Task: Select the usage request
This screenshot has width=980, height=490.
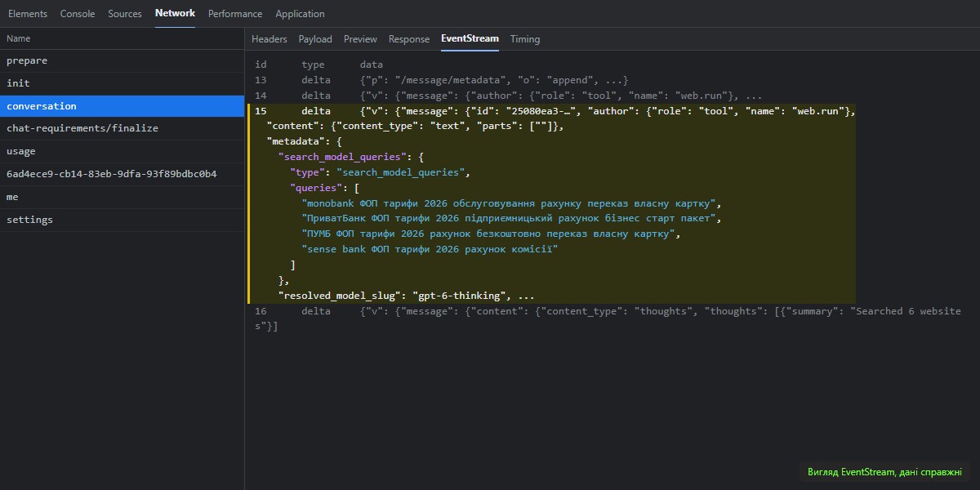Action: 122,152
